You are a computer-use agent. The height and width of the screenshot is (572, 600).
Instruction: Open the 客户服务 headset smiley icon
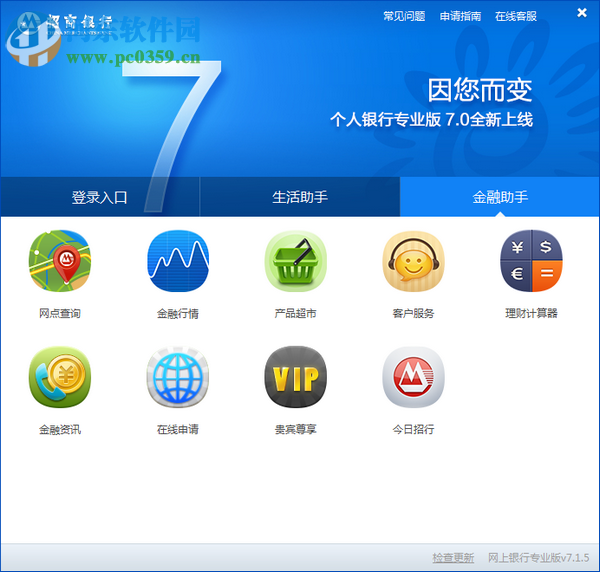pyautogui.click(x=413, y=261)
